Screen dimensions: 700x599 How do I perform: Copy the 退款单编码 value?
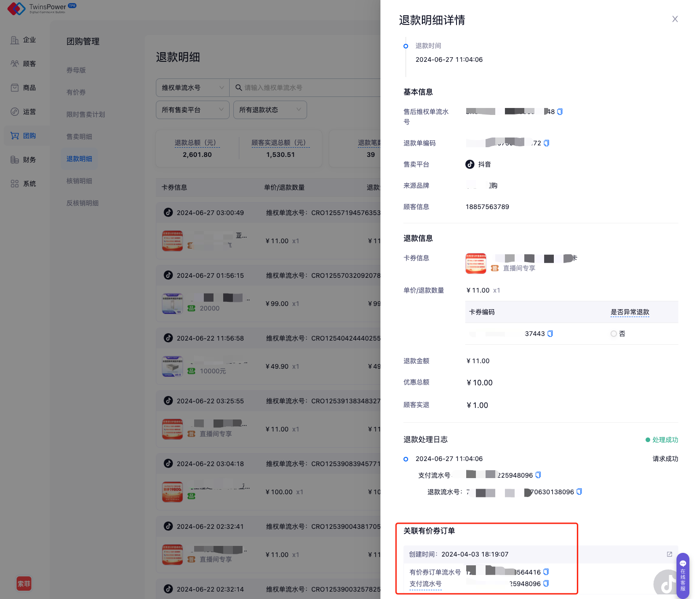tap(546, 143)
